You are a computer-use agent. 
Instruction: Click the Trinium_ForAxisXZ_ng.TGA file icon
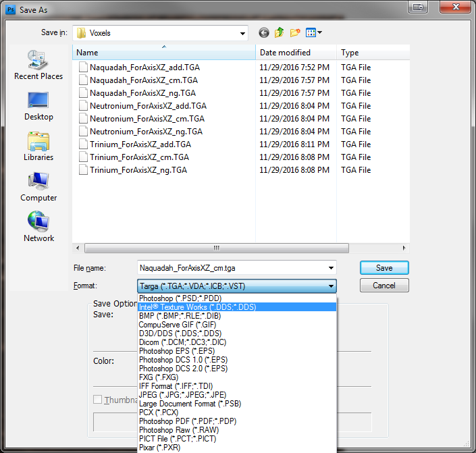click(x=83, y=169)
